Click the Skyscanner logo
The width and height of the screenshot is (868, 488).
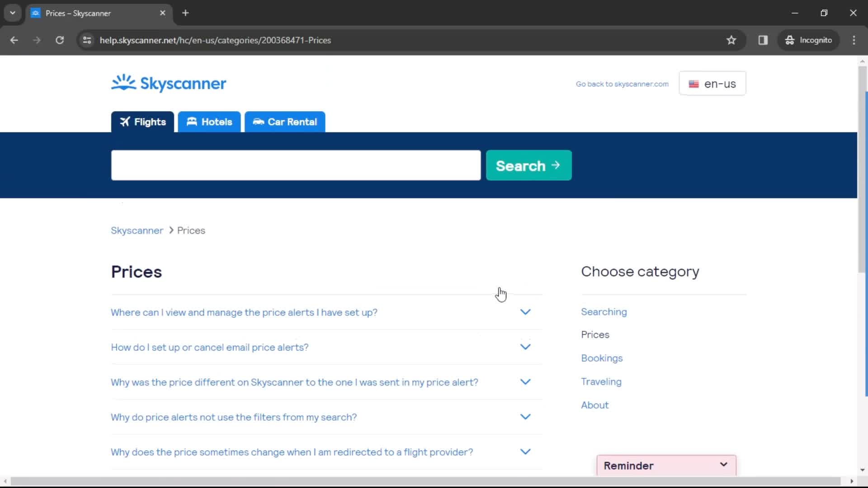(x=169, y=84)
